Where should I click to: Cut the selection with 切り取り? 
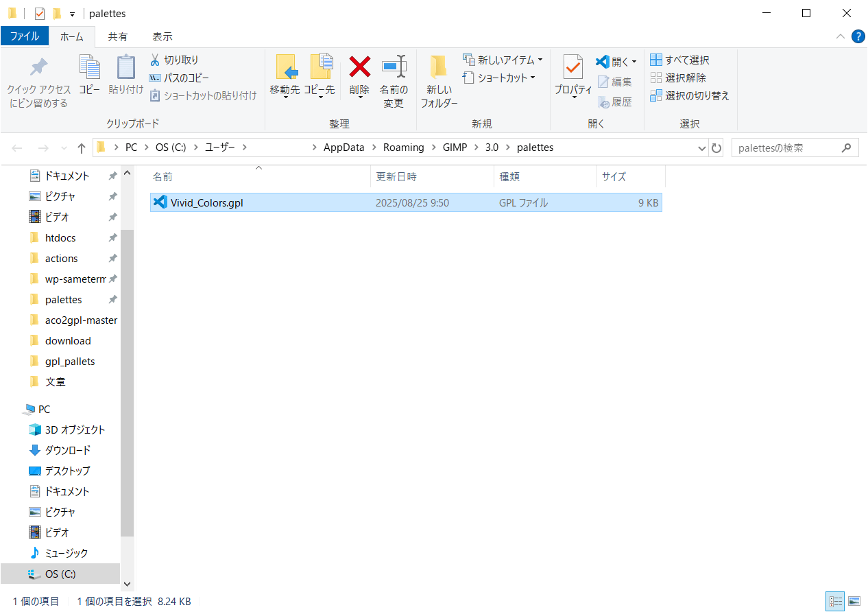tap(174, 60)
